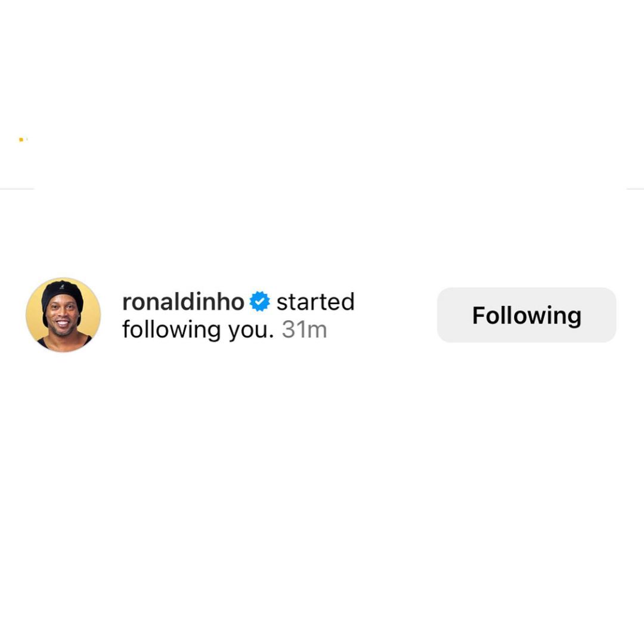Click the black beanie in the avatar

point(63,295)
